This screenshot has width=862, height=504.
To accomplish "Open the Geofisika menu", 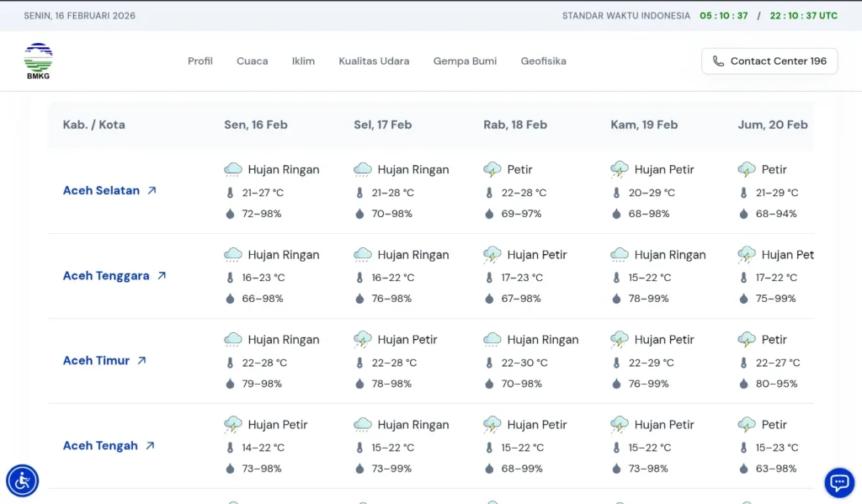I will point(543,61).
